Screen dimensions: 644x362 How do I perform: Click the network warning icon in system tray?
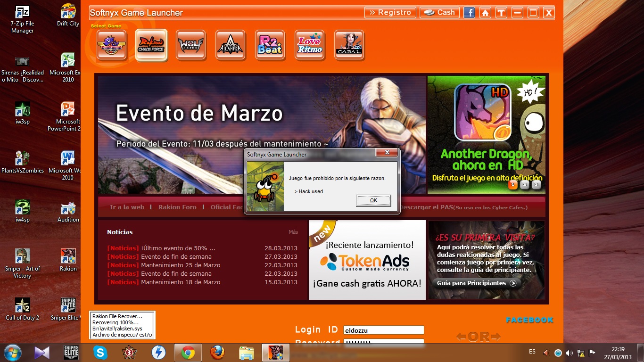pos(581,353)
